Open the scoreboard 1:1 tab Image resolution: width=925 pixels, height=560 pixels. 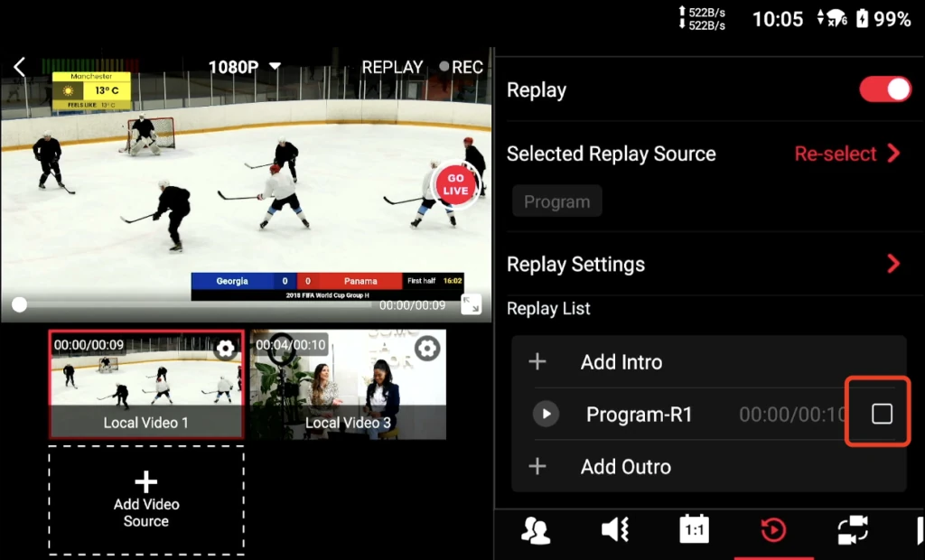coord(694,530)
